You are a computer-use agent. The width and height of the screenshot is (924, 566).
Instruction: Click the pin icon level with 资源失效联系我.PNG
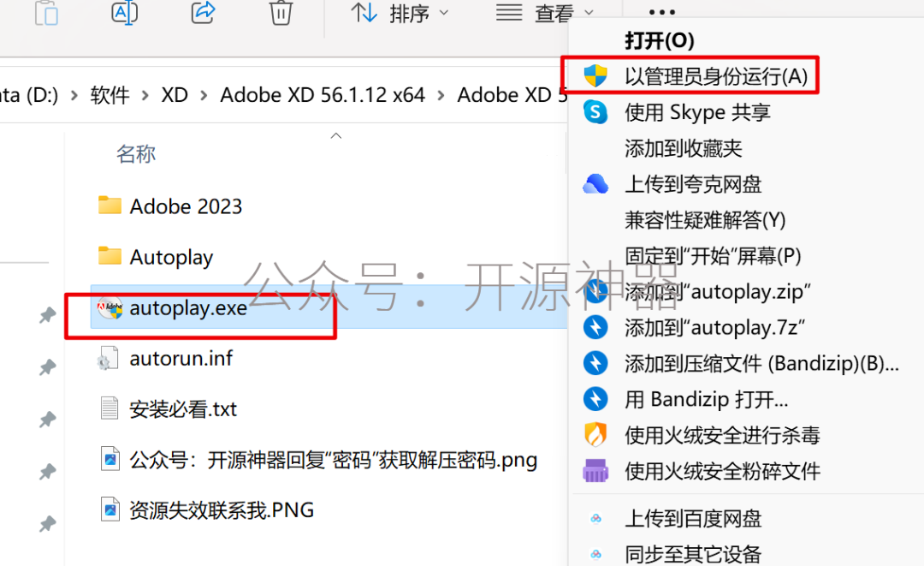47,523
